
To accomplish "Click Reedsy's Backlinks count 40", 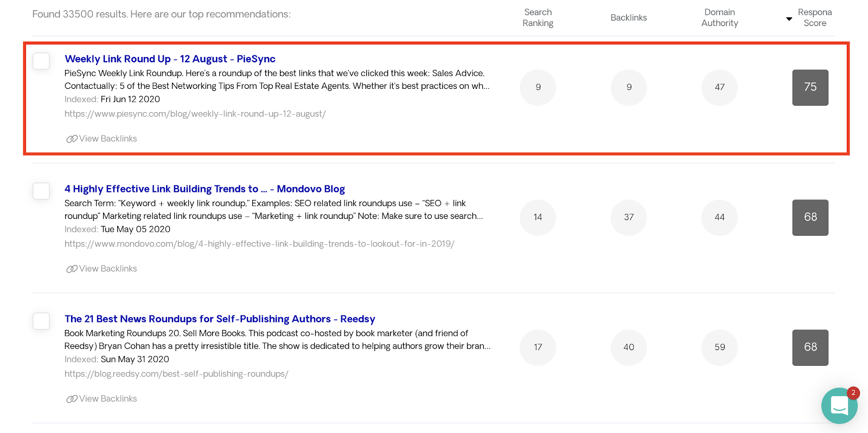I will pos(629,347).
